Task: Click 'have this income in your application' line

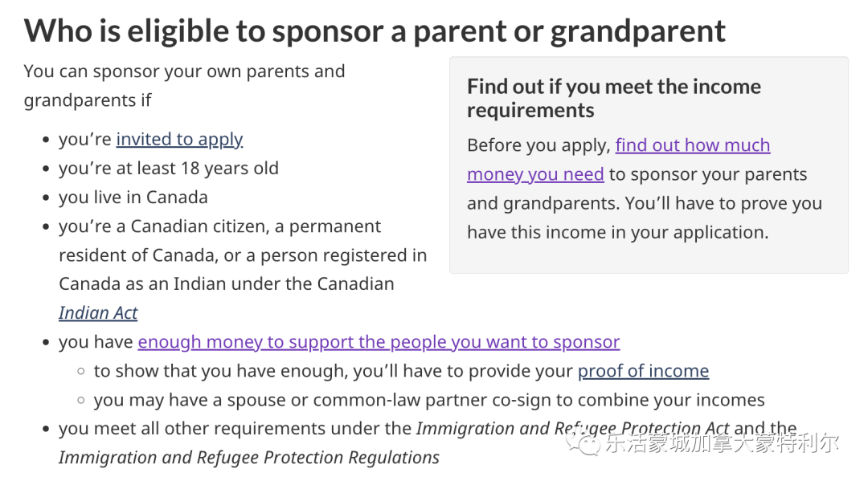Action: (618, 233)
